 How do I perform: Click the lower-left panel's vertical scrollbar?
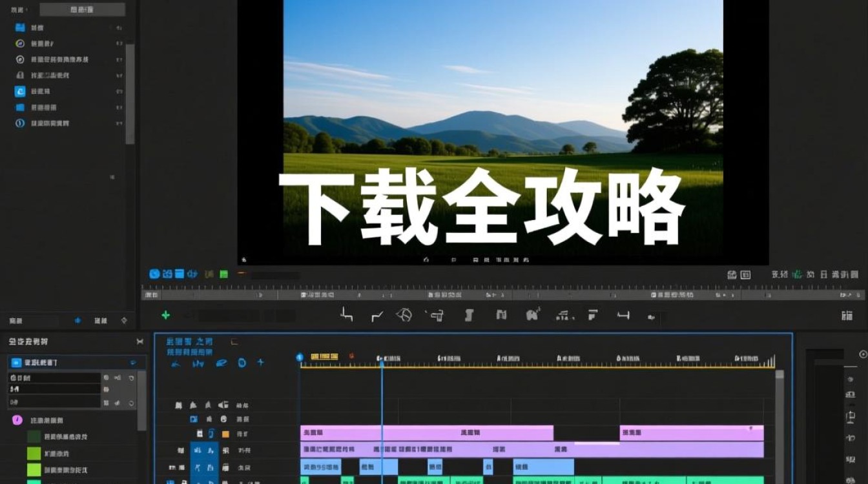click(141, 400)
